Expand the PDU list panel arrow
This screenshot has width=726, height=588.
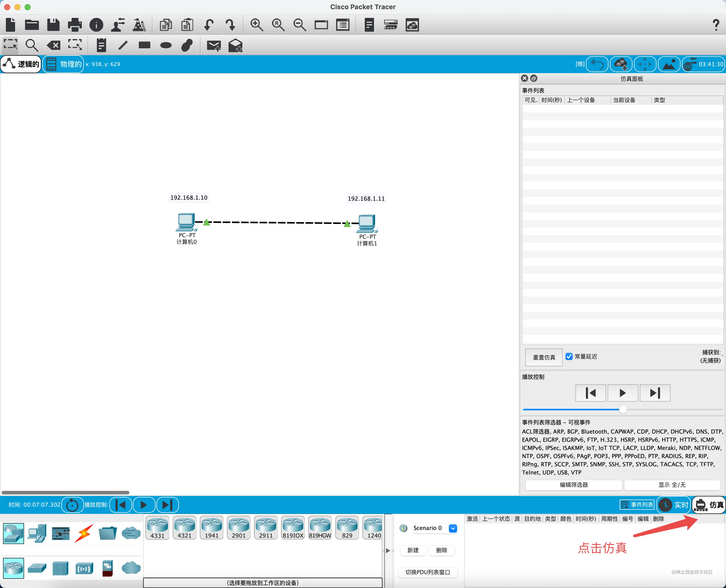click(x=388, y=550)
